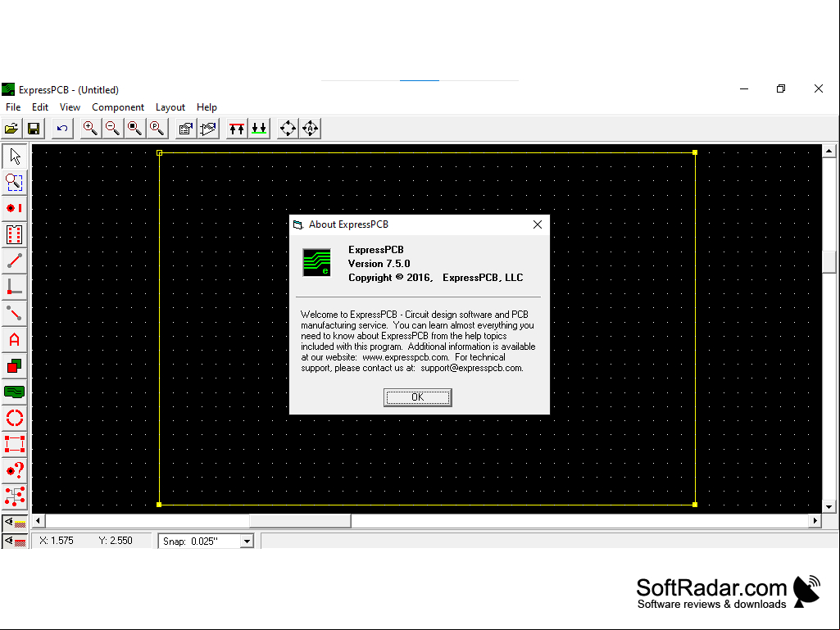Toggle bottom copper layer view icon

tap(259, 129)
